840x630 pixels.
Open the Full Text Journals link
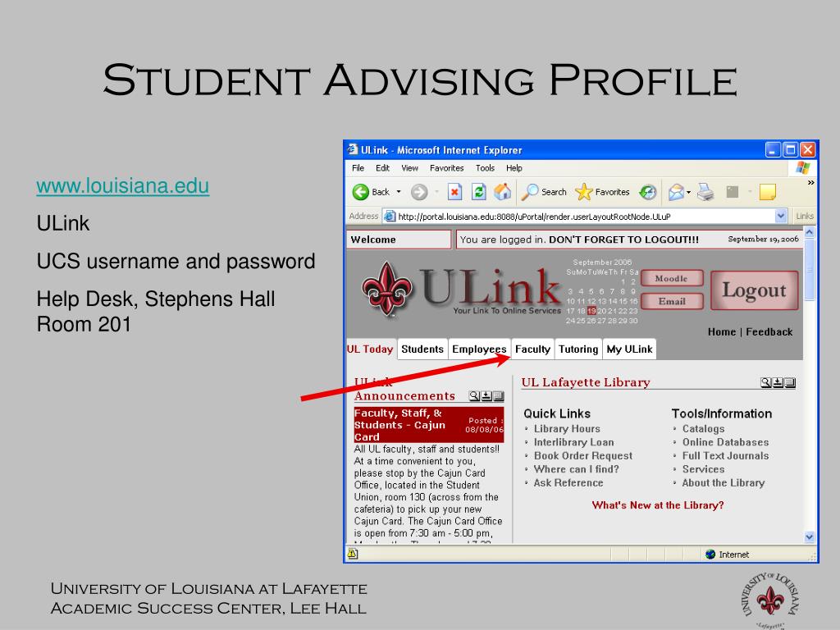click(725, 455)
